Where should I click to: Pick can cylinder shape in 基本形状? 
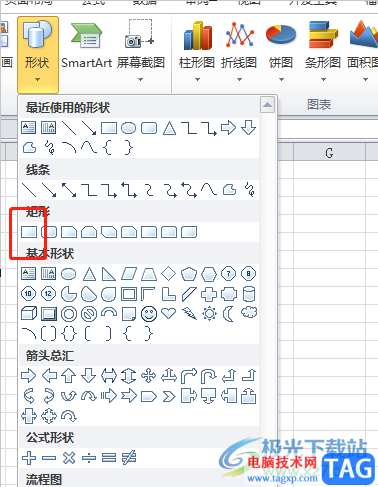pyautogui.click(x=249, y=294)
